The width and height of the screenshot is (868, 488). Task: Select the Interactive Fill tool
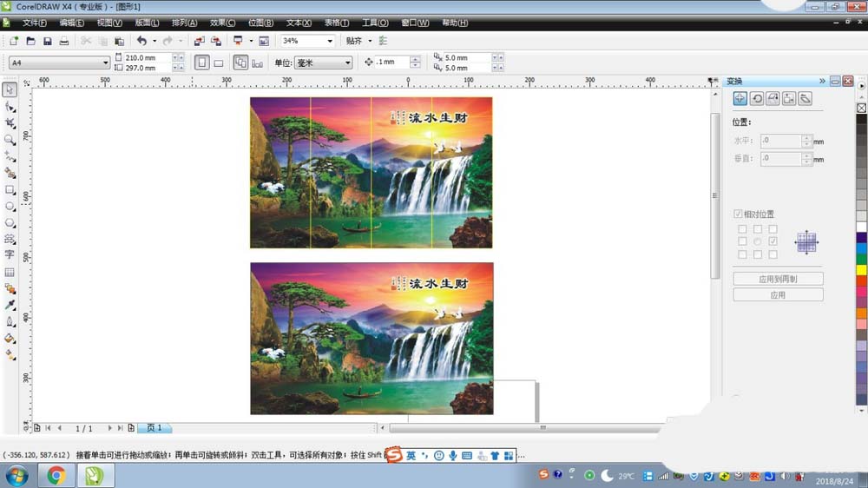(10, 355)
